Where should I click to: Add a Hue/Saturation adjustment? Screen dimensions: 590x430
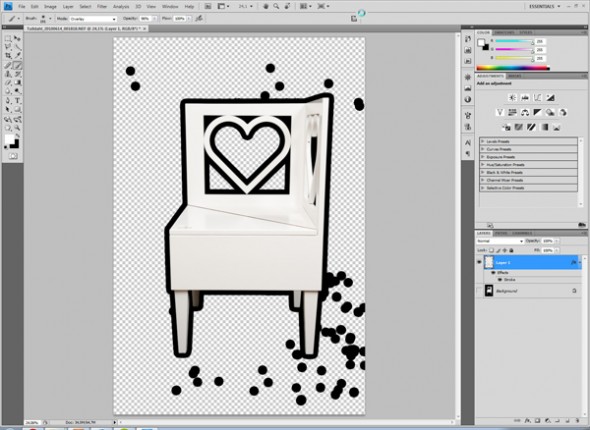tap(512, 112)
